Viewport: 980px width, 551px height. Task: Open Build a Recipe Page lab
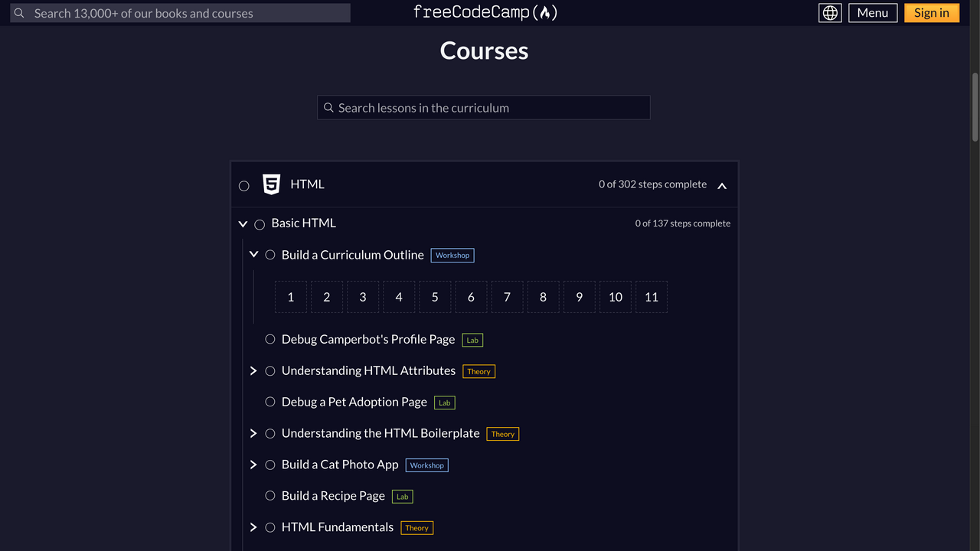pos(333,496)
